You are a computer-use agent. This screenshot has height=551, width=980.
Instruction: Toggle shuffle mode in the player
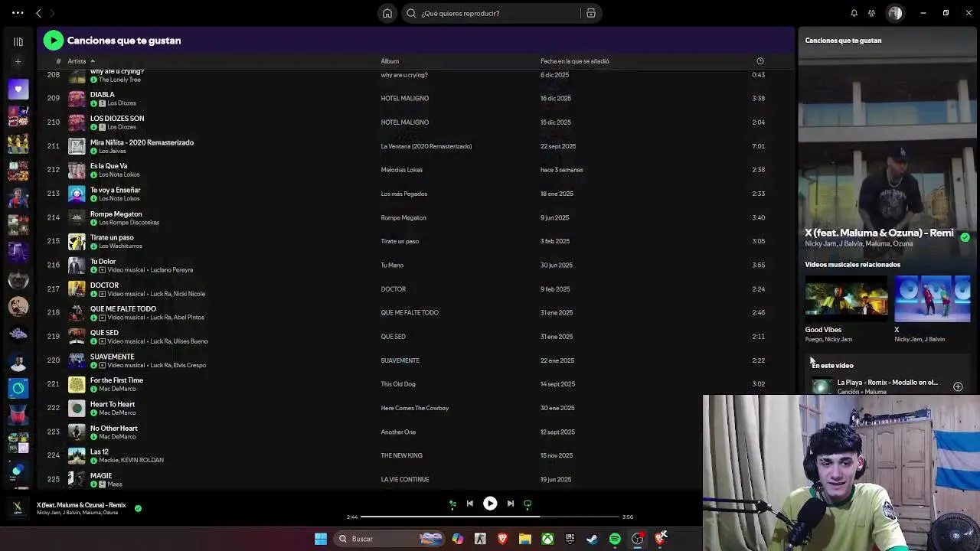[452, 504]
